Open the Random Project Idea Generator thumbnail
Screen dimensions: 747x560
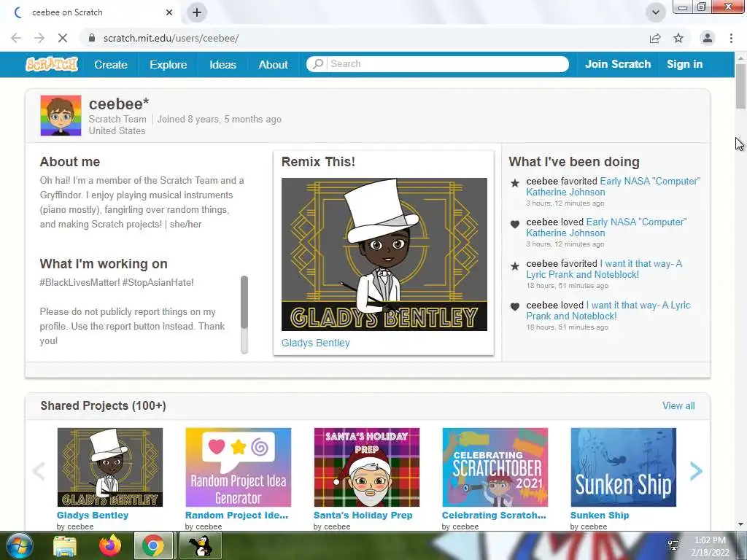point(239,467)
